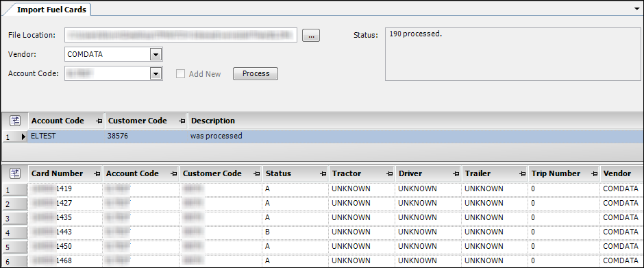644x268 pixels.
Task: Pin upper grid Customer Code column
Action: pyautogui.click(x=182, y=121)
